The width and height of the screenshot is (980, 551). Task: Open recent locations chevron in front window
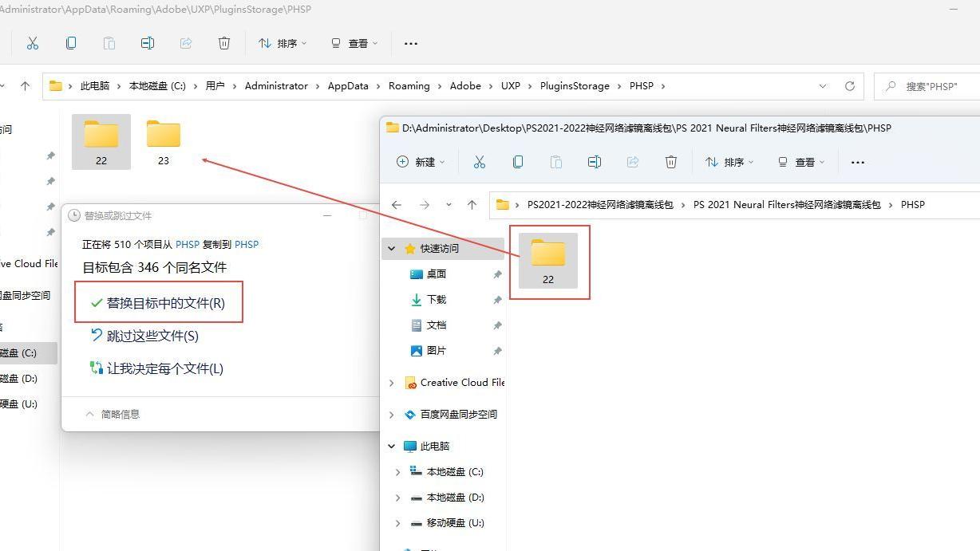point(449,205)
